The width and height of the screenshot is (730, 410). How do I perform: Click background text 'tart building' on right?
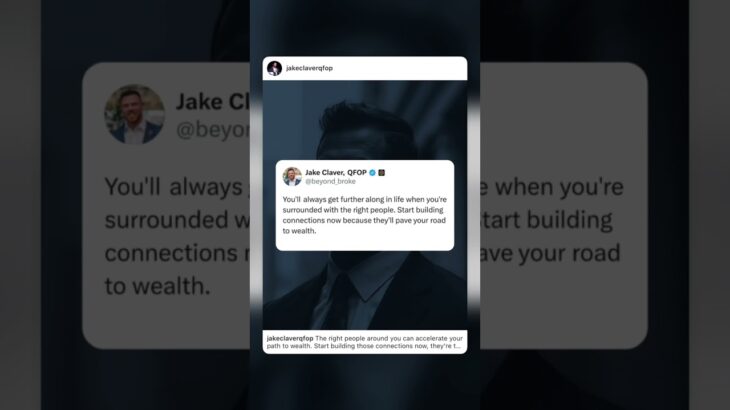[x=546, y=220]
